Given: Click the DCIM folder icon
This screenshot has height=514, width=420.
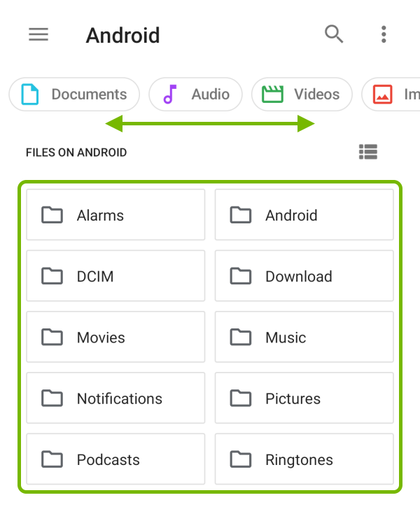Looking at the screenshot, I should [52, 276].
